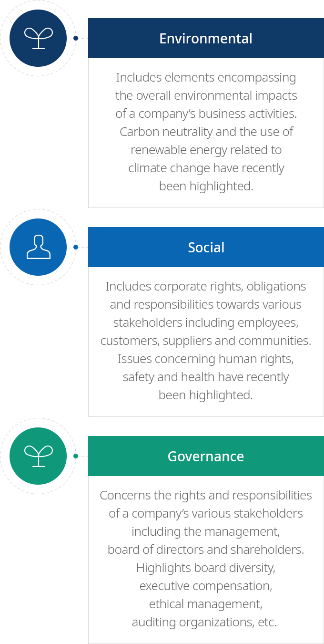Click the 'executive compensation' text line

pyautogui.click(x=206, y=586)
